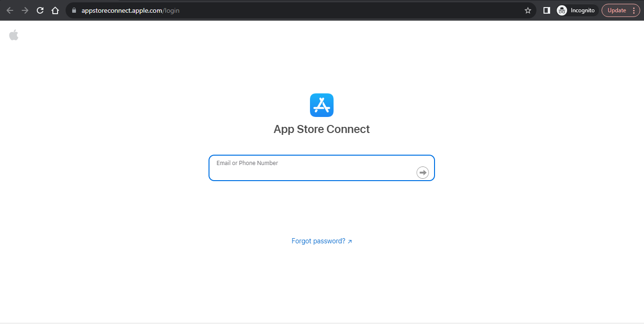
Task: Click the bookmark star icon
Action: [x=528, y=10]
